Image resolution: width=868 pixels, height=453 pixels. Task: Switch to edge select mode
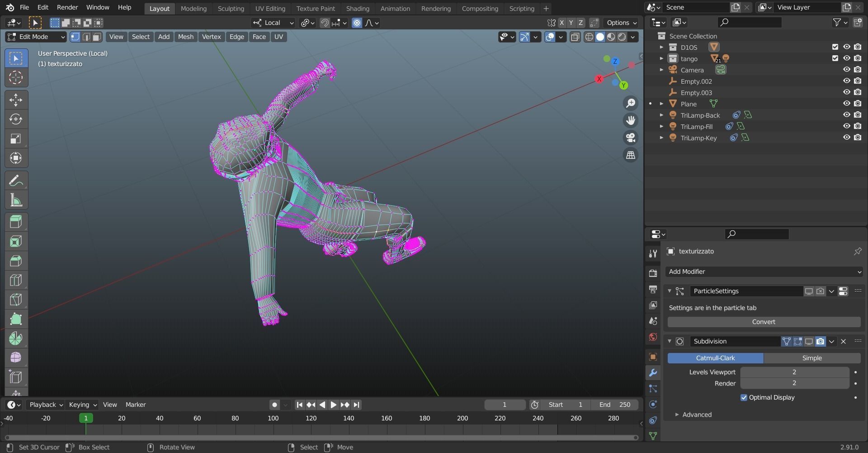coord(86,37)
